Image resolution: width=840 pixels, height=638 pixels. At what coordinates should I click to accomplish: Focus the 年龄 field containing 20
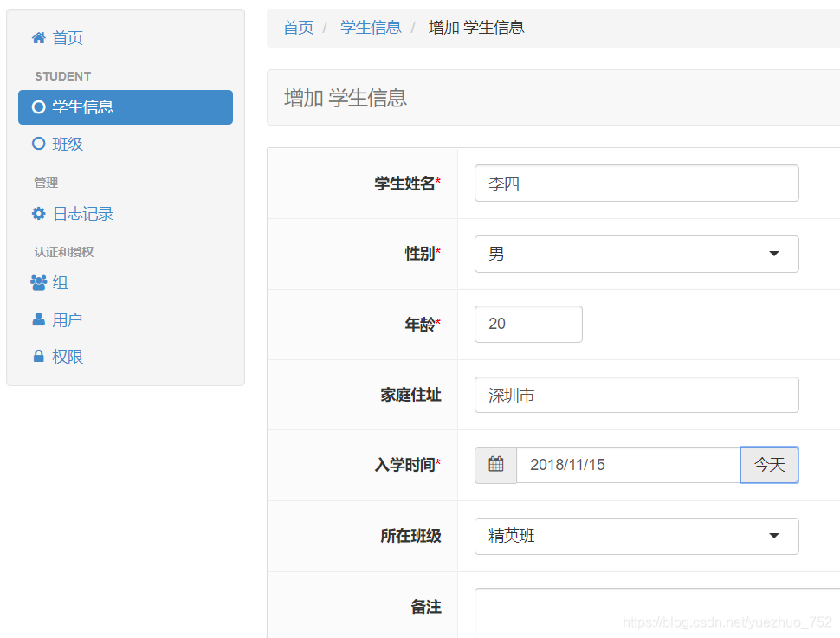(x=528, y=324)
